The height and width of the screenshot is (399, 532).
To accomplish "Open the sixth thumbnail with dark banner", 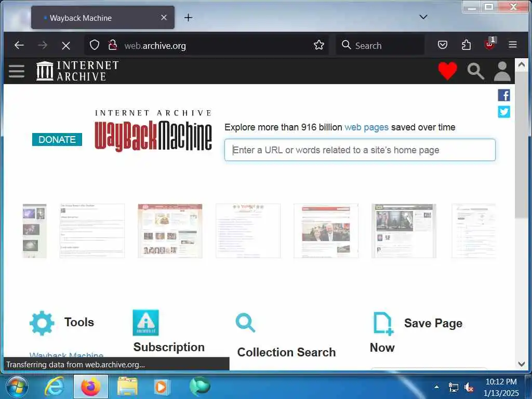I will tap(404, 231).
